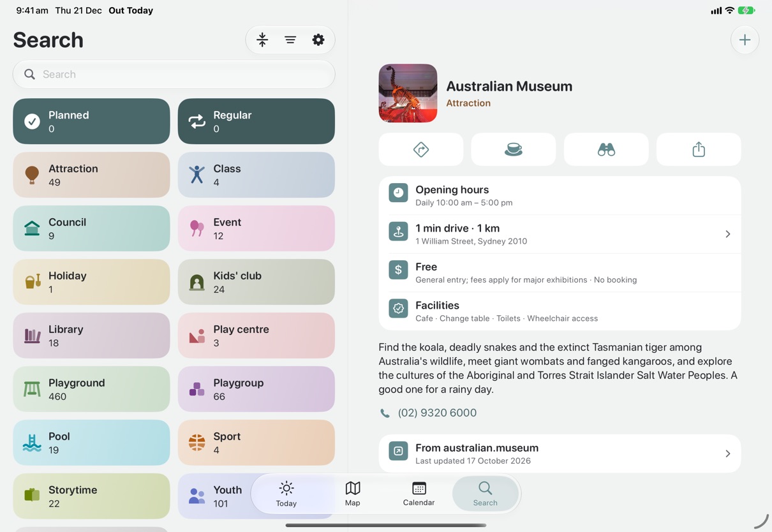Select the Attraction category
772x532 pixels.
(x=91, y=175)
